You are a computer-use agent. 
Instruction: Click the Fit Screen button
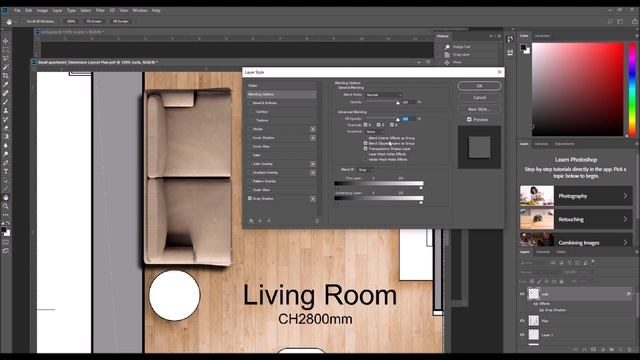pyautogui.click(x=94, y=21)
